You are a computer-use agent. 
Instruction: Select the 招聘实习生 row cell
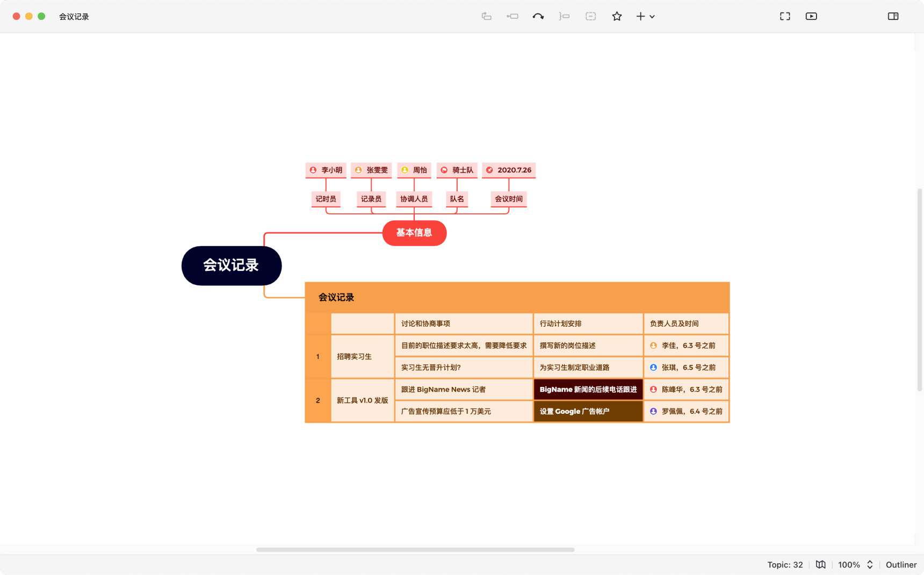pos(363,356)
